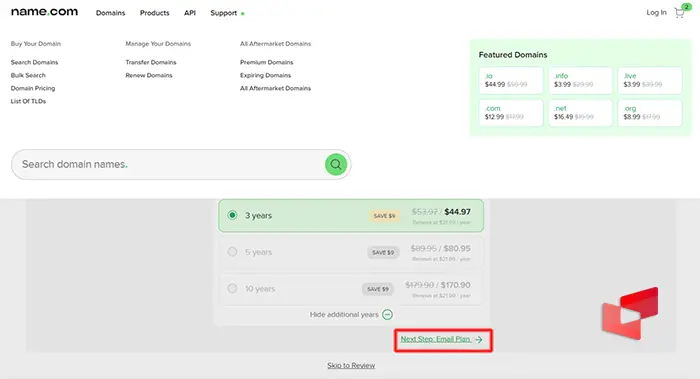Click the SAVE $9 badge on 5 years
Image resolution: width=700 pixels, height=379 pixels.
coord(383,253)
